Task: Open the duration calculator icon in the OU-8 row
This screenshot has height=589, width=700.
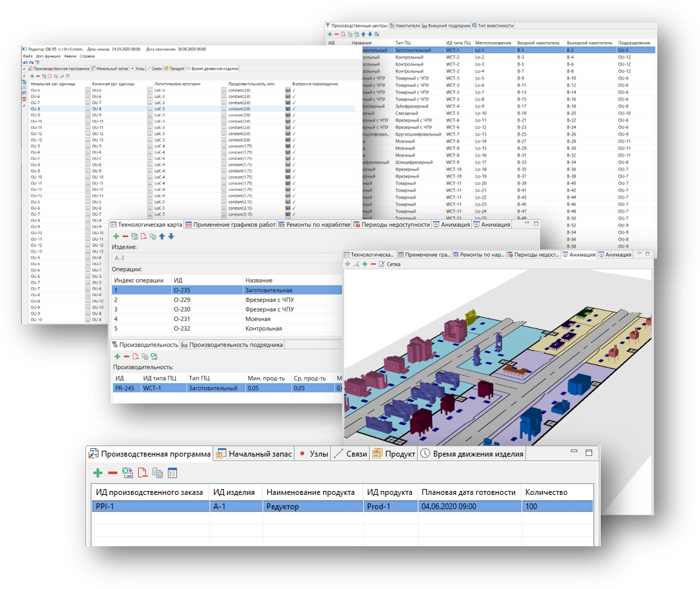Action: (288, 109)
